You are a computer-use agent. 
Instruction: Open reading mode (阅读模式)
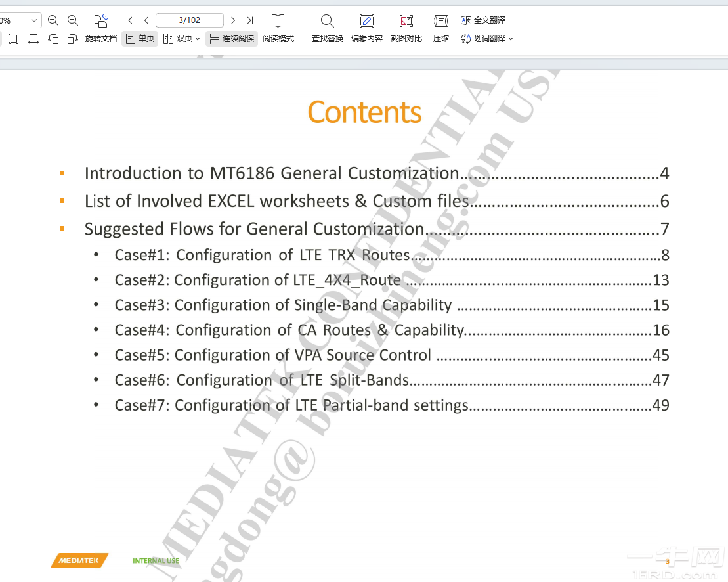[x=278, y=28]
